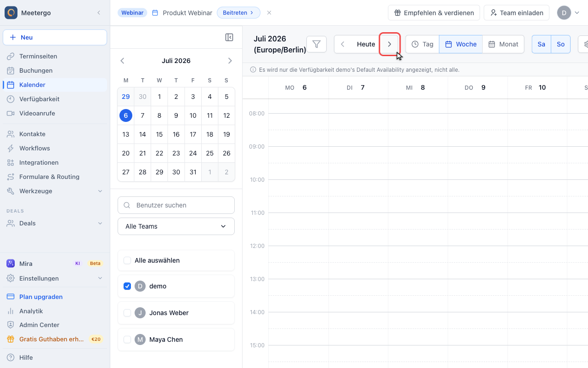Toggle the calendar side panel icon
This screenshot has width=588, height=368.
pyautogui.click(x=229, y=37)
